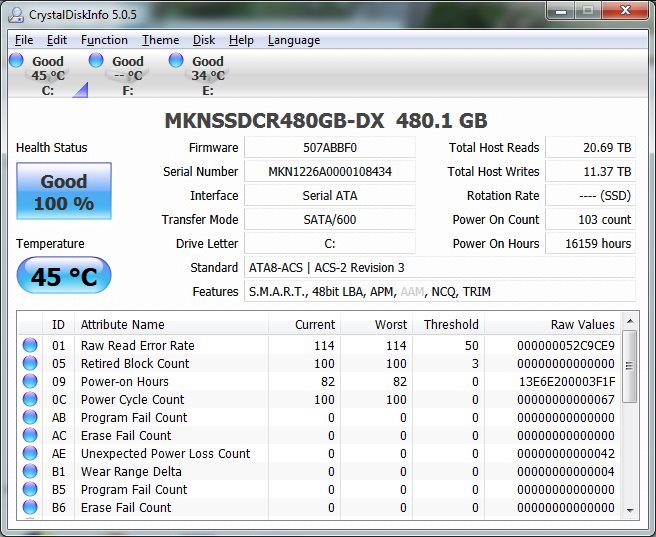Click status orb for Raw Read Error Rate

[x=30, y=345]
